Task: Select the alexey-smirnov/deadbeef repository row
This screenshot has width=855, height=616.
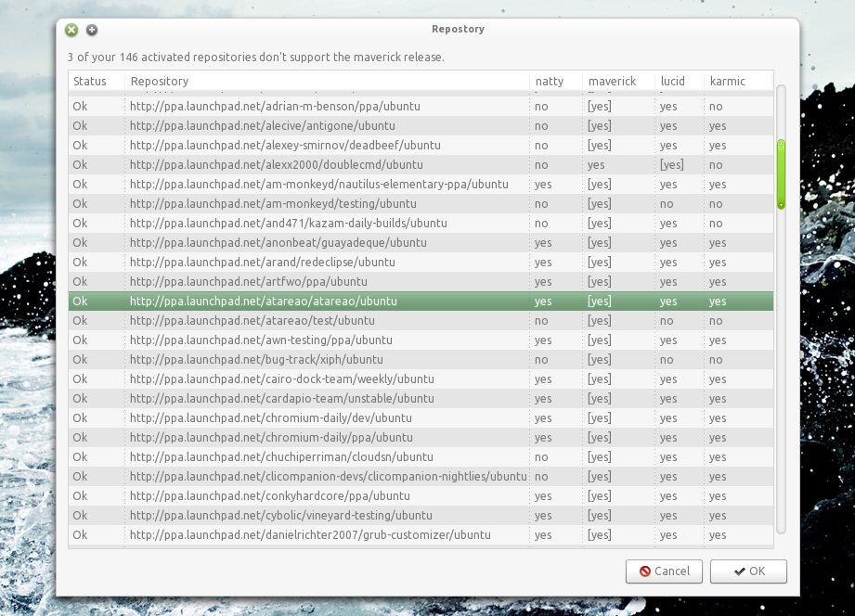Action: click(421, 146)
